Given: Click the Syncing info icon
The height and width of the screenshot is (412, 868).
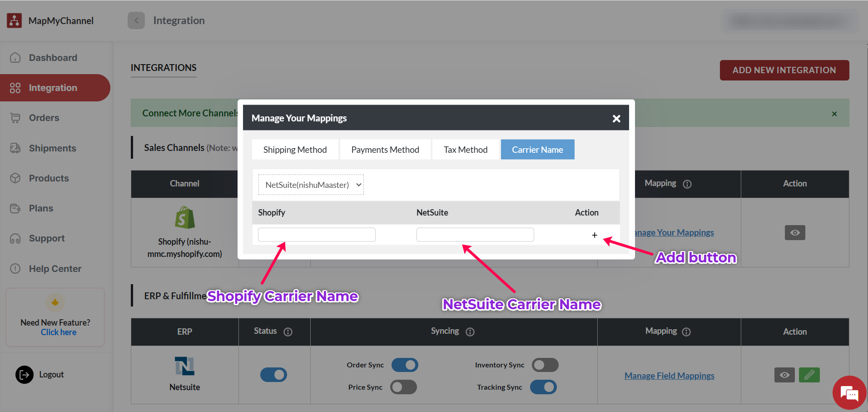Looking at the screenshot, I should [470, 332].
